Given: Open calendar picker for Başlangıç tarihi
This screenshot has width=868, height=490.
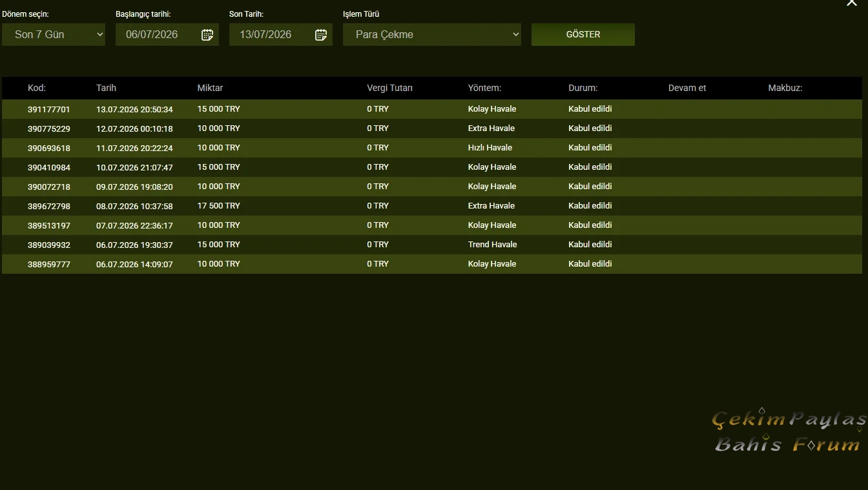Looking at the screenshot, I should (207, 35).
